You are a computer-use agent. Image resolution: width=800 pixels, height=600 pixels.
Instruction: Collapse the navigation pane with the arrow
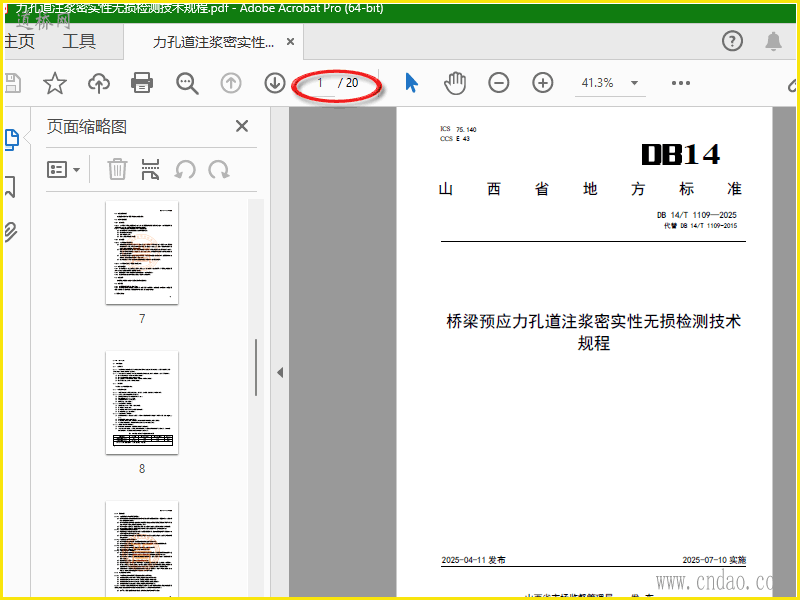coord(280,372)
